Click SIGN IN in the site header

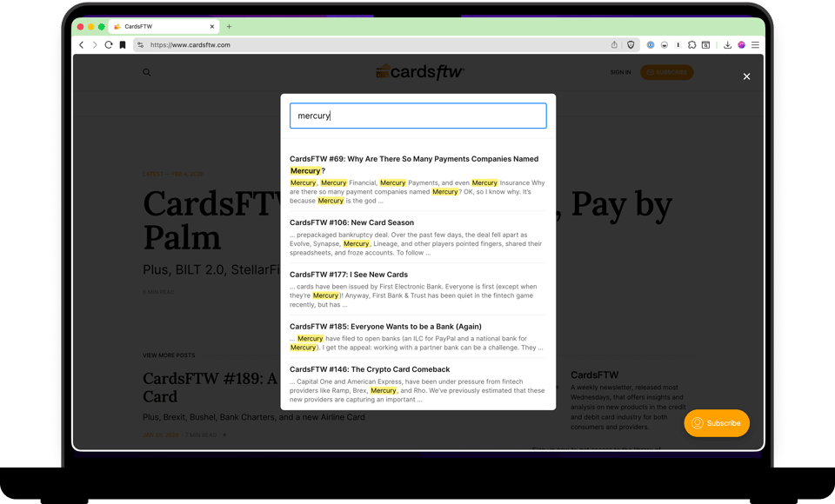click(620, 72)
